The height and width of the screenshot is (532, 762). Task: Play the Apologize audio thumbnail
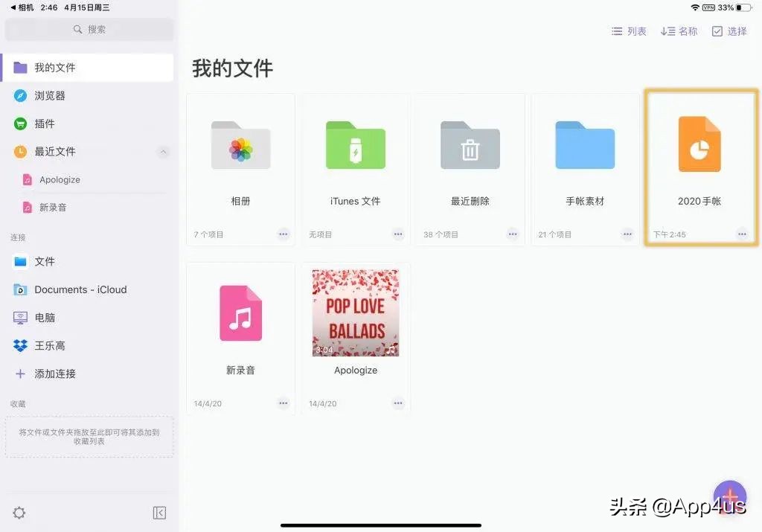point(356,312)
